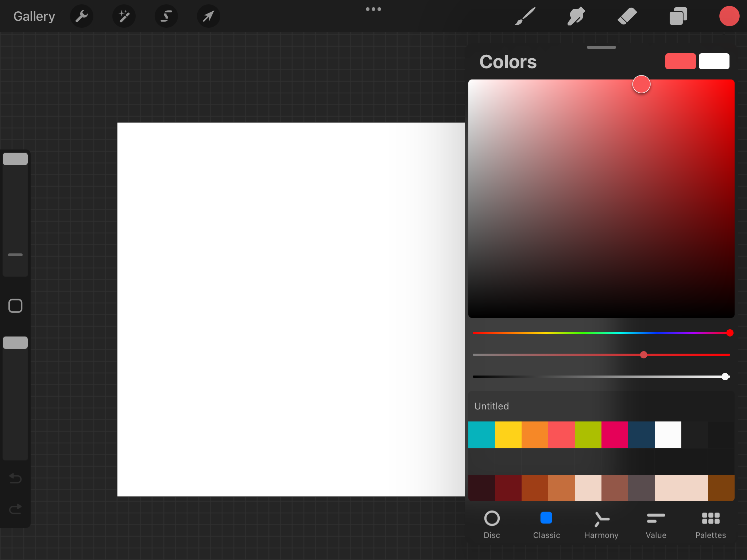Activate the Selection tool
Viewport: 747px width, 560px height.
[166, 16]
